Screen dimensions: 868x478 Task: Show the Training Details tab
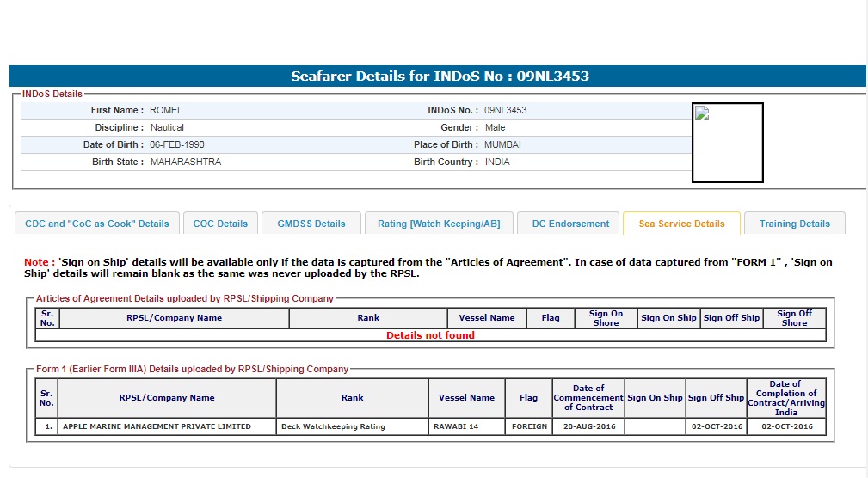click(x=795, y=224)
